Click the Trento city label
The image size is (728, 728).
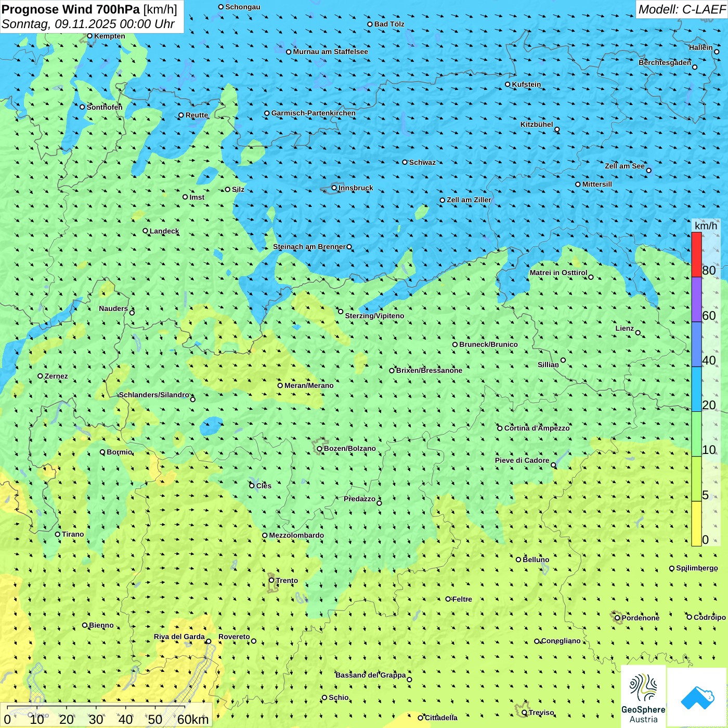point(287,580)
